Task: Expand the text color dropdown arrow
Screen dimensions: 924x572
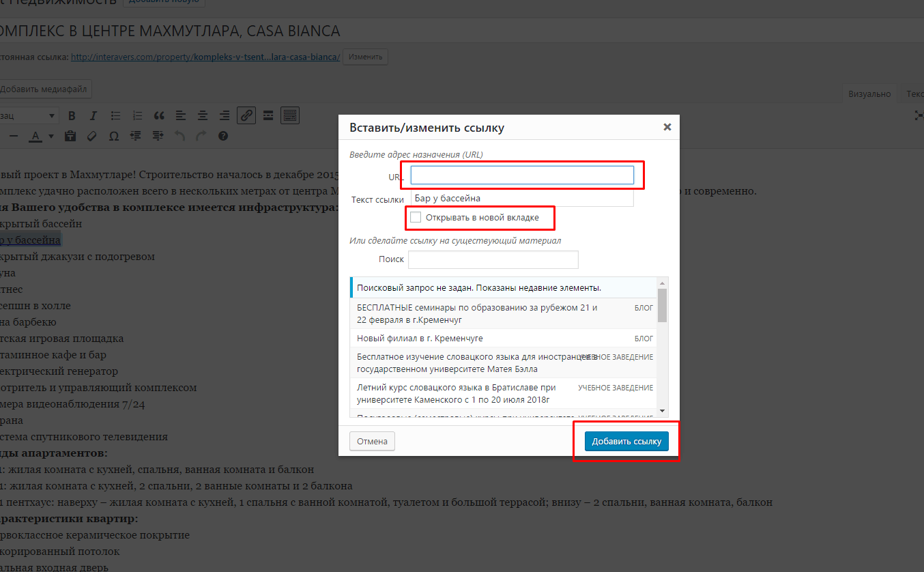Action: [x=51, y=136]
